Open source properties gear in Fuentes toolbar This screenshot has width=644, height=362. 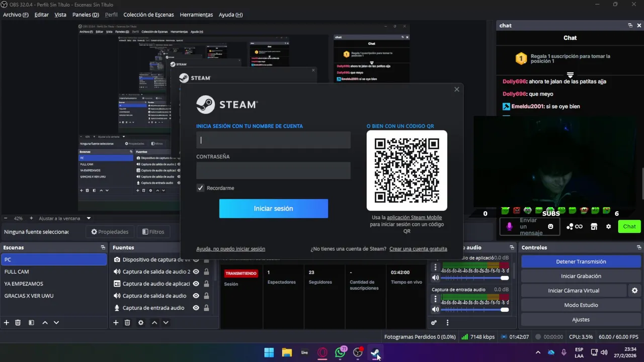141,323
